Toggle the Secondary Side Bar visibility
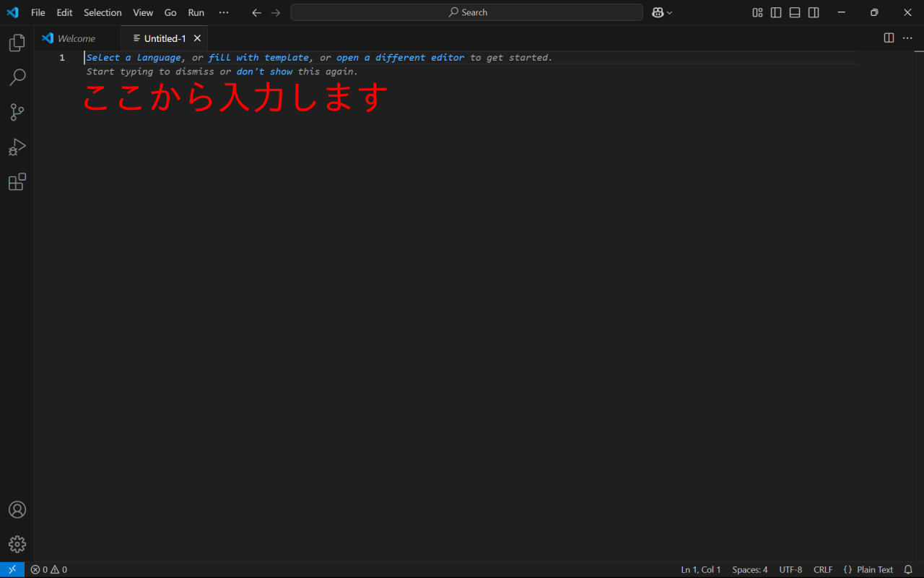The height and width of the screenshot is (578, 924). [x=814, y=12]
